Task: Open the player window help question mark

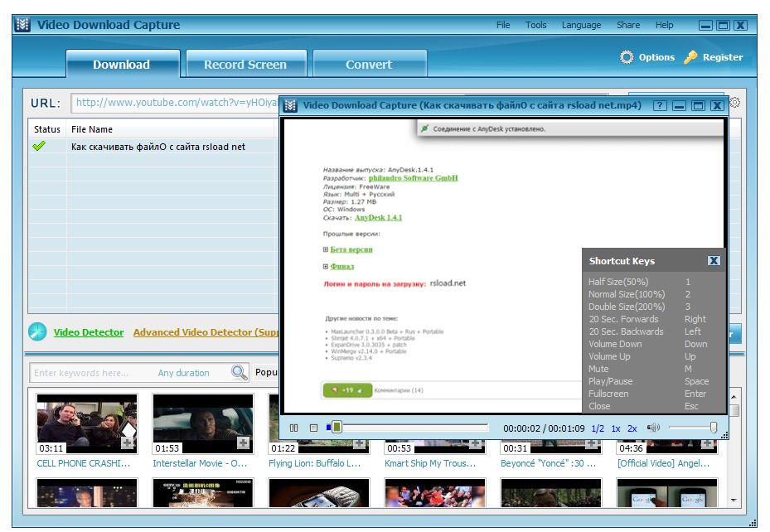Action: tap(661, 104)
